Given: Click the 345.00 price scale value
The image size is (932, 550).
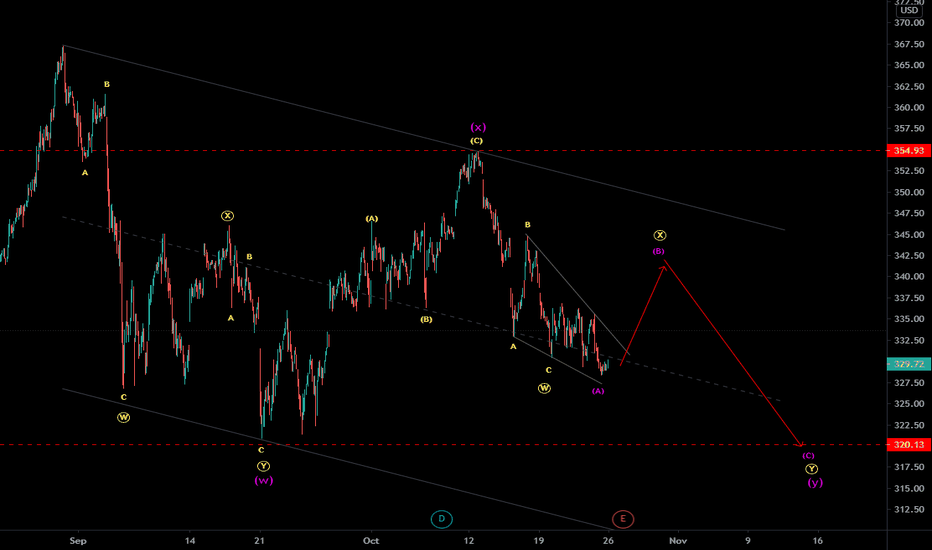Looking at the screenshot, I should (909, 234).
